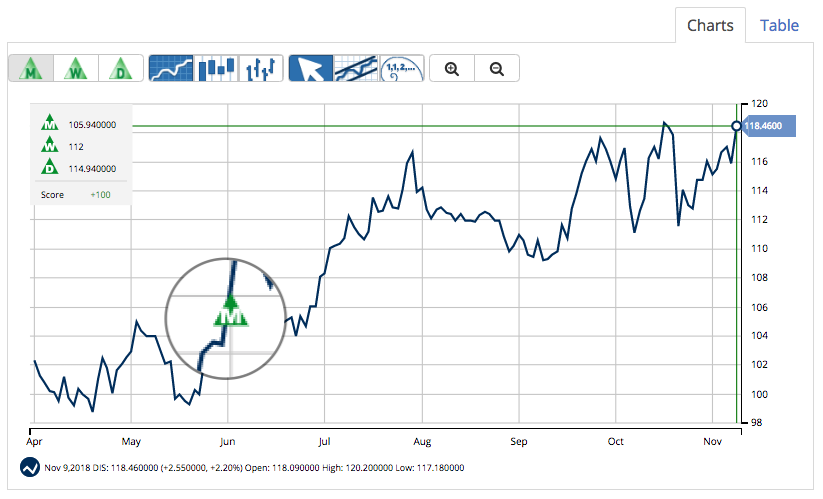This screenshot has width=823, height=499.
Task: Choose the trend line drawing tool
Action: click(x=356, y=68)
